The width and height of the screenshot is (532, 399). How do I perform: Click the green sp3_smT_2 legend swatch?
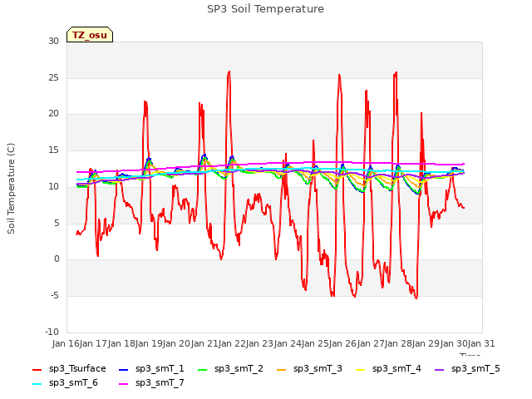[203, 369]
